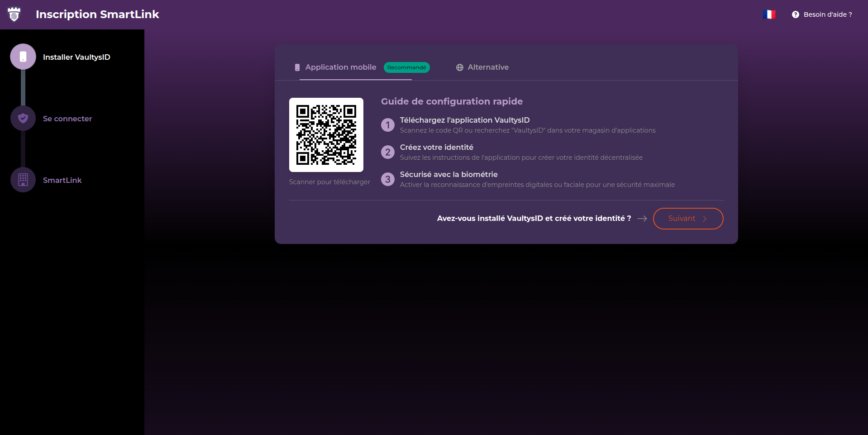Click the Recommandé badge
868x435 pixels.
point(406,67)
